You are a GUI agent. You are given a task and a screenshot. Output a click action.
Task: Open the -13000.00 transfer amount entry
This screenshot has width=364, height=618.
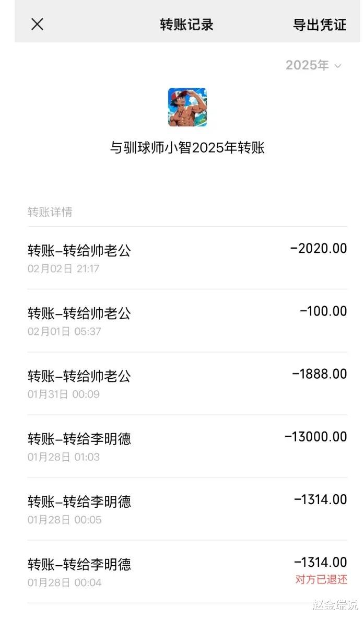pos(315,437)
